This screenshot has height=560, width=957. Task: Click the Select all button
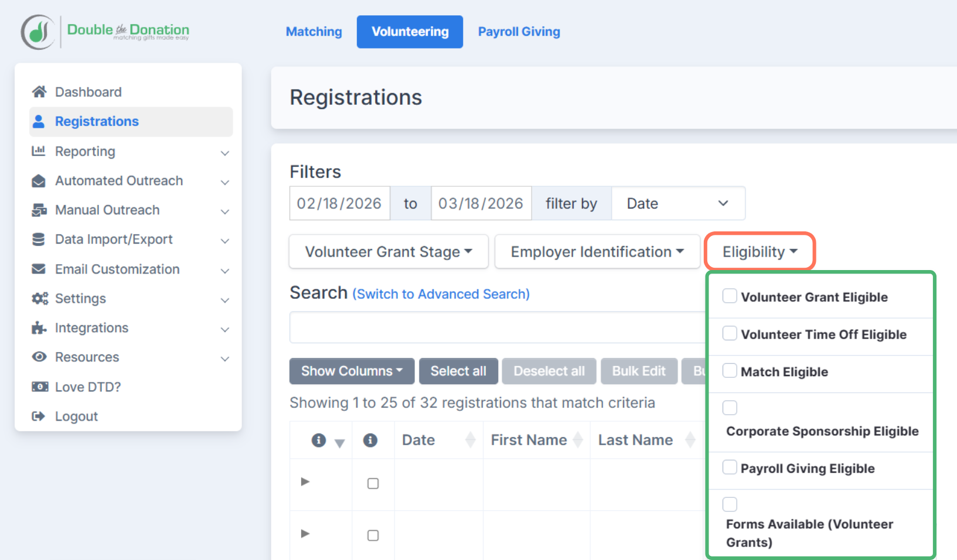point(458,371)
